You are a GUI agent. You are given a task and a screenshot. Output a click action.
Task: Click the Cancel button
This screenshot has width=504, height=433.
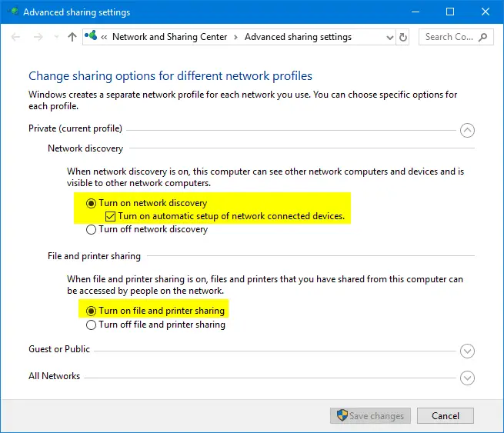[446, 415]
